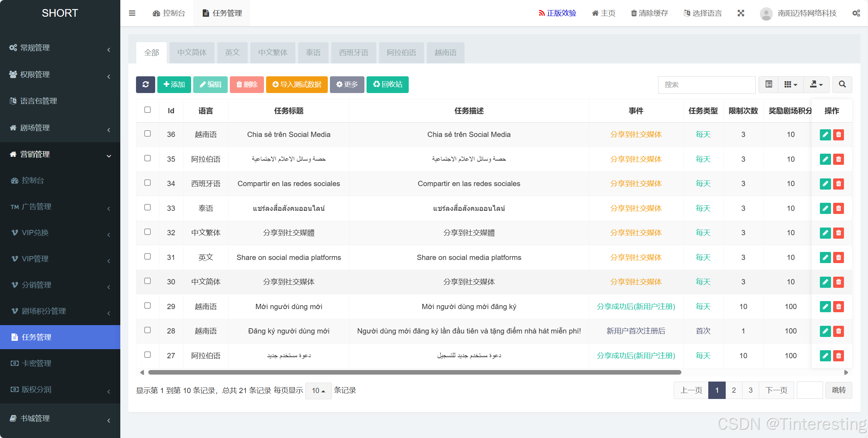868x438 pixels.
Task: Go to pagination page 2
Action: (734, 390)
